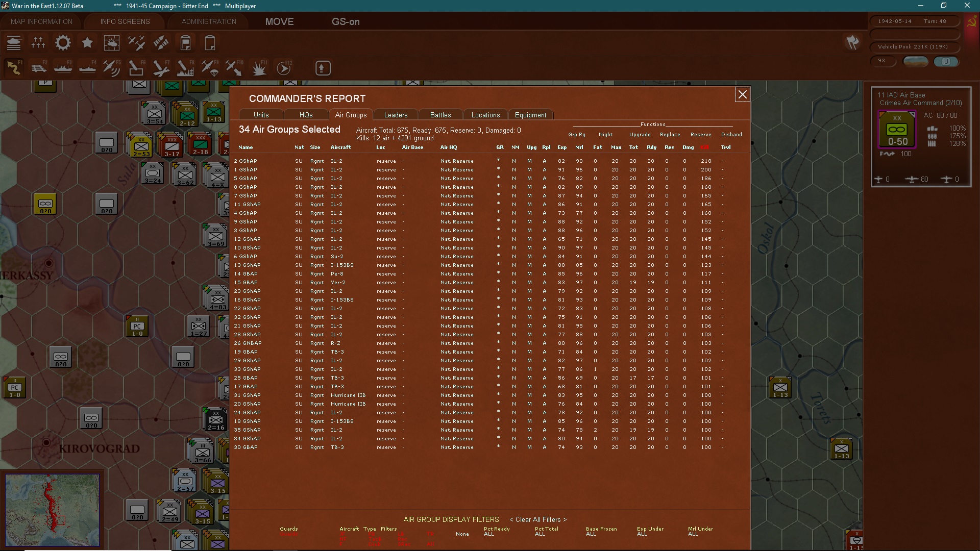Select the F5 air recon mode icon
980x551 pixels.
coord(112,68)
